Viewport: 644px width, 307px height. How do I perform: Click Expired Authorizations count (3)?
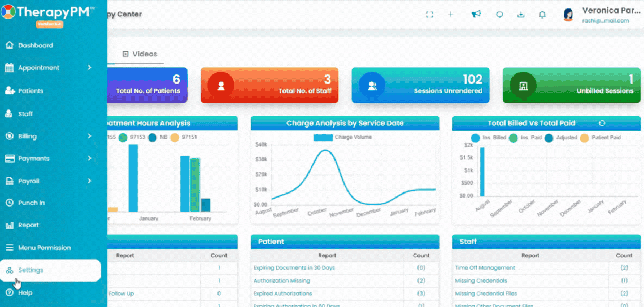421,293
